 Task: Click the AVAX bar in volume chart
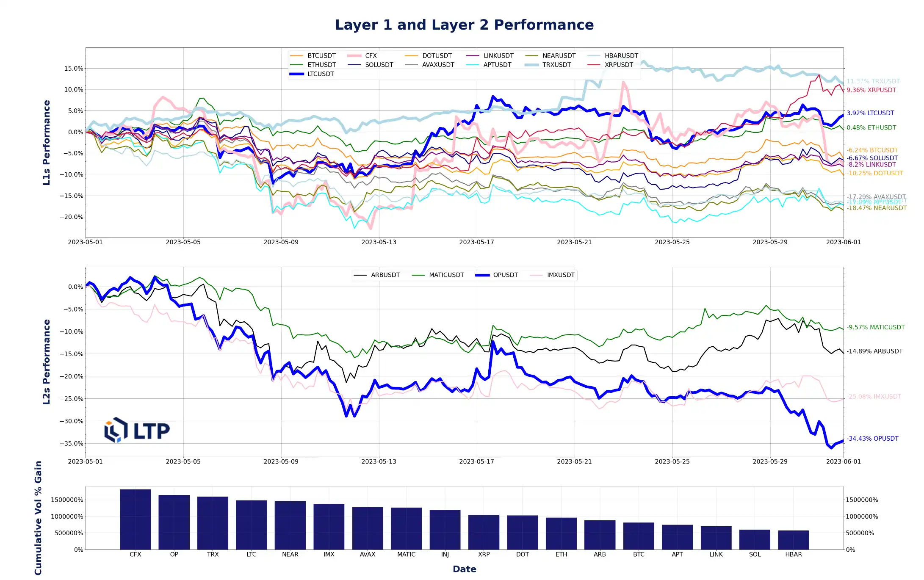(x=368, y=528)
